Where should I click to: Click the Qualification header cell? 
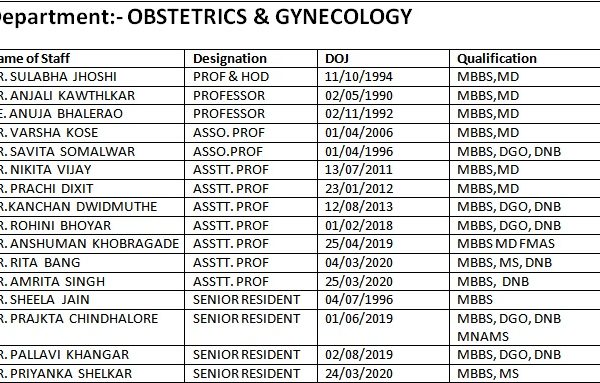pos(525,59)
